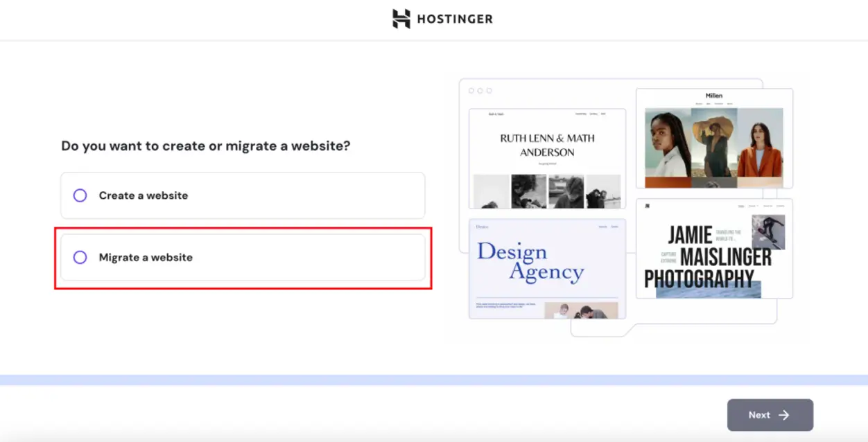Click the progress bar above the footer
Image resolution: width=868 pixels, height=442 pixels.
coord(434,379)
